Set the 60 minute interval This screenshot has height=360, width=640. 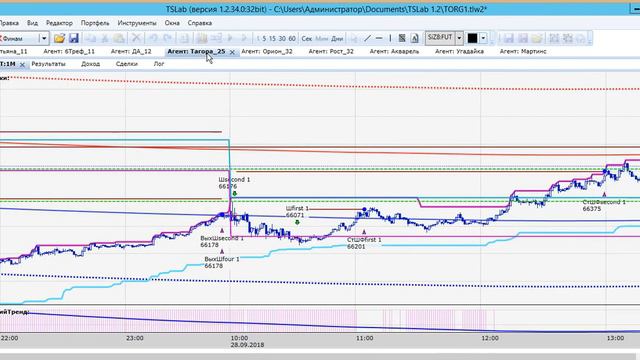coord(292,39)
